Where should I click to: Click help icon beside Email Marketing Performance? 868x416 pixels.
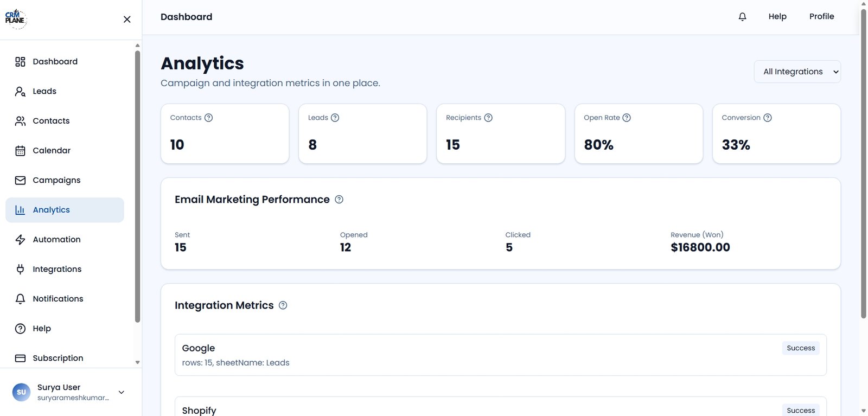click(339, 200)
